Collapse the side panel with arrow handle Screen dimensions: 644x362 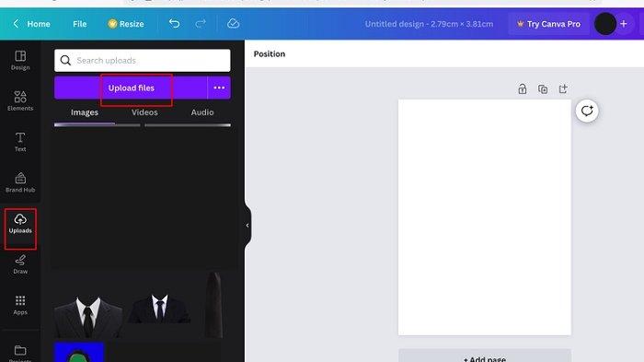(247, 225)
